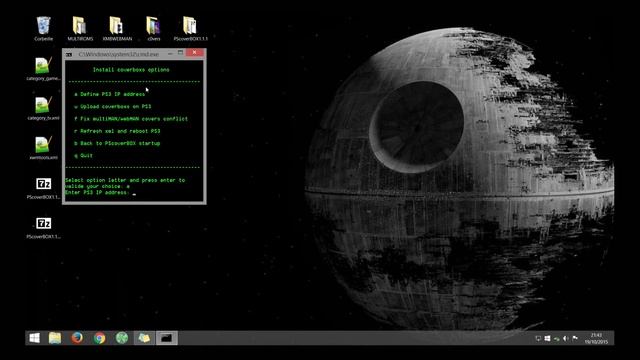Click the 'Select option letter' instruction text
The image size is (640, 360).
click(125, 183)
